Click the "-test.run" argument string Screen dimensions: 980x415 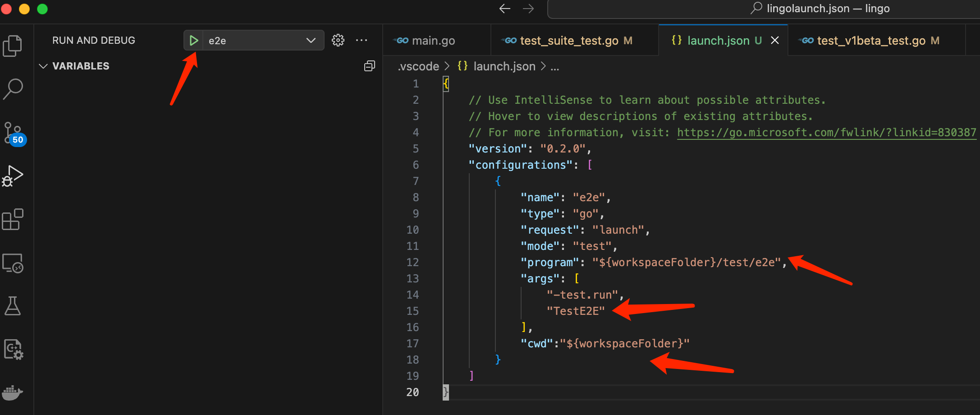[582, 295]
